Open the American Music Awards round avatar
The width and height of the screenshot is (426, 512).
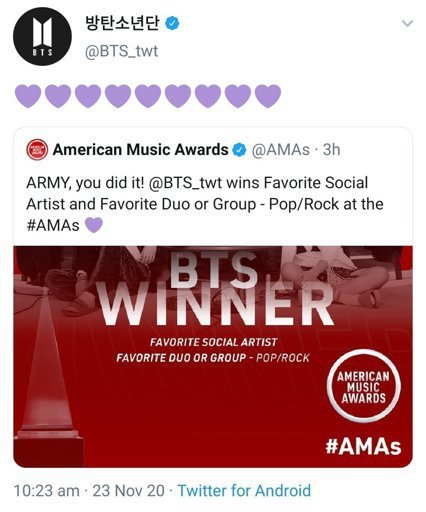coord(37,150)
